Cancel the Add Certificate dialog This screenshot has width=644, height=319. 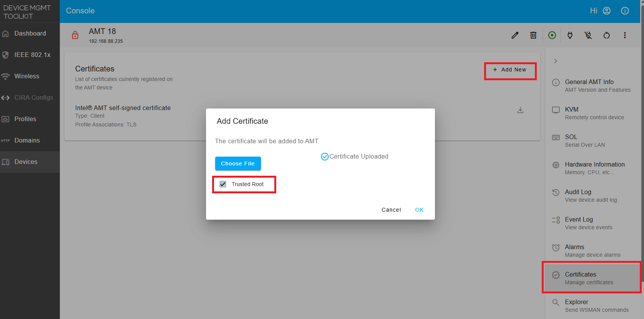[391, 210]
